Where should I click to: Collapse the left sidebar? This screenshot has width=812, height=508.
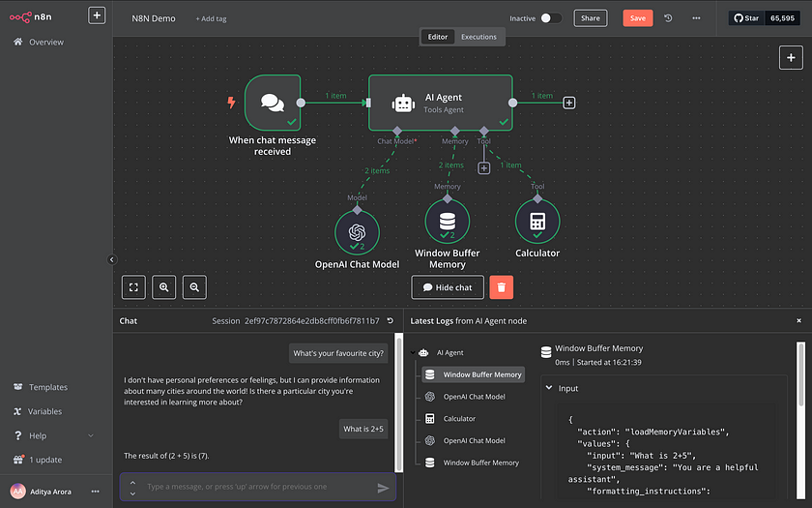(112, 259)
